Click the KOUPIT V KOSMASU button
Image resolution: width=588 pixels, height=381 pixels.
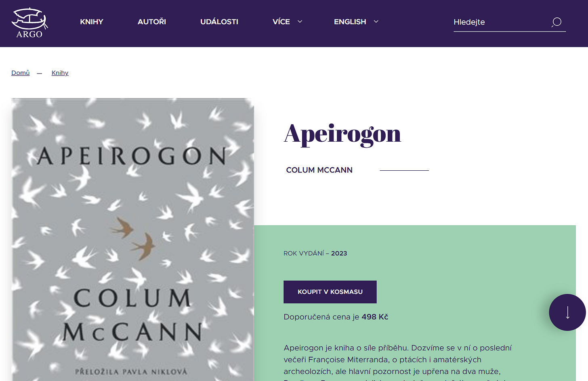click(x=330, y=292)
